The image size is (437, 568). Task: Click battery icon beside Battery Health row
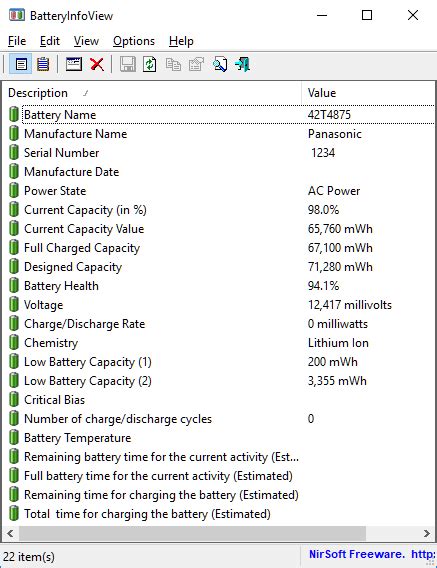(14, 285)
